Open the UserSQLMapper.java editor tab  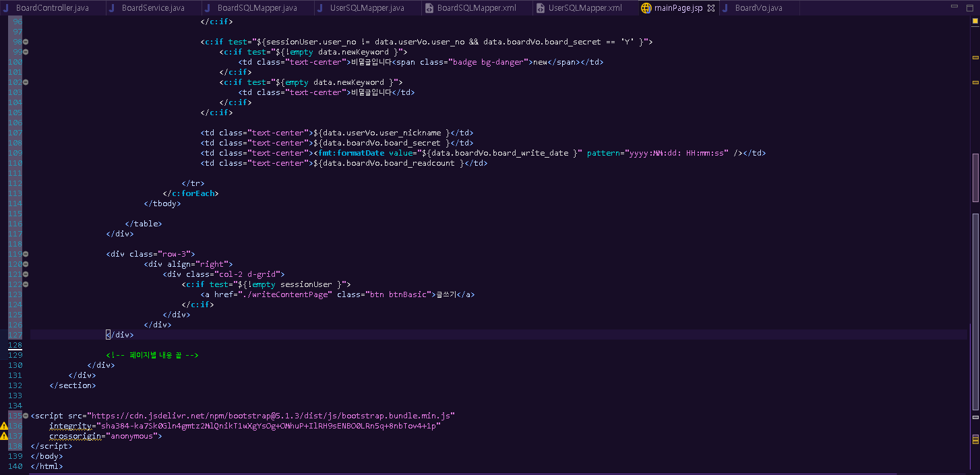tap(367, 8)
